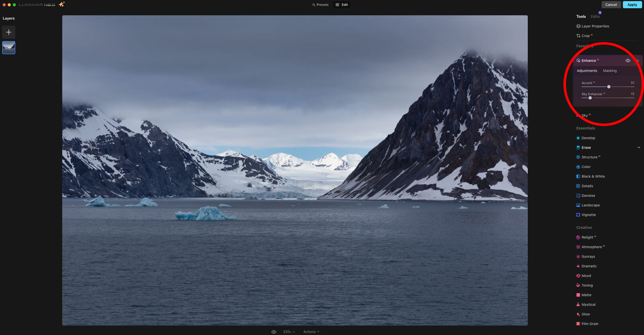Image resolution: width=644 pixels, height=335 pixels.
Task: Open Layer Properties icon
Action: click(x=578, y=26)
